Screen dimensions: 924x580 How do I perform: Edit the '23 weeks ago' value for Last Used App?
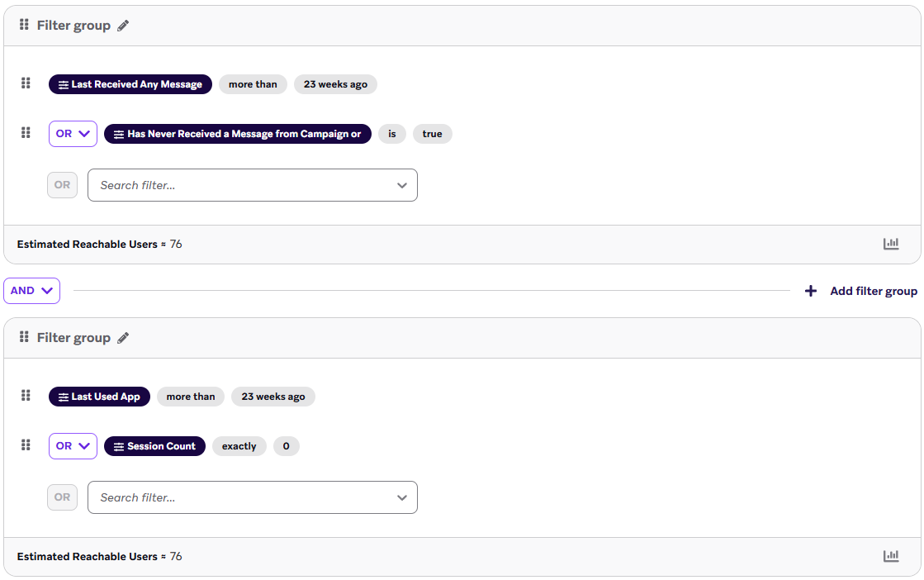tap(273, 397)
